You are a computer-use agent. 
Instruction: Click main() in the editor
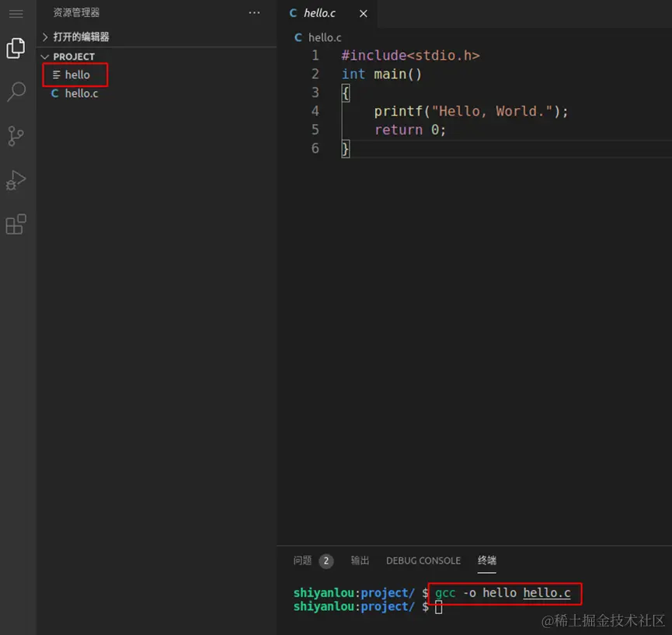click(x=398, y=74)
